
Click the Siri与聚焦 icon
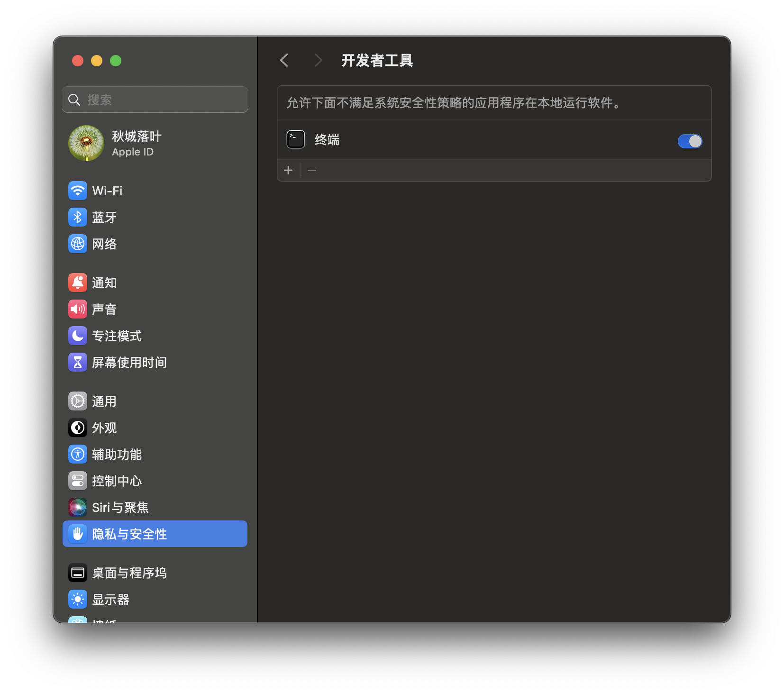pos(78,507)
